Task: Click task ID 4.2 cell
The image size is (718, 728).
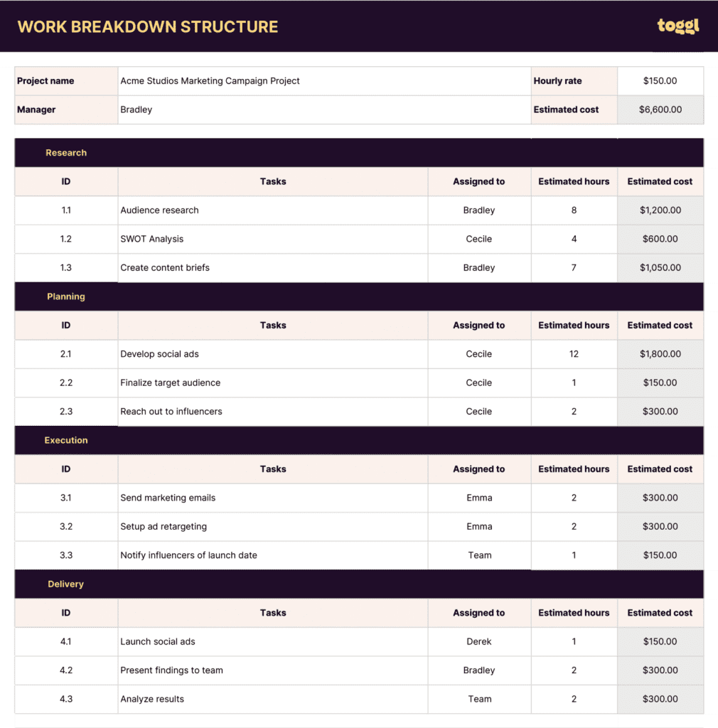Action: point(66,670)
